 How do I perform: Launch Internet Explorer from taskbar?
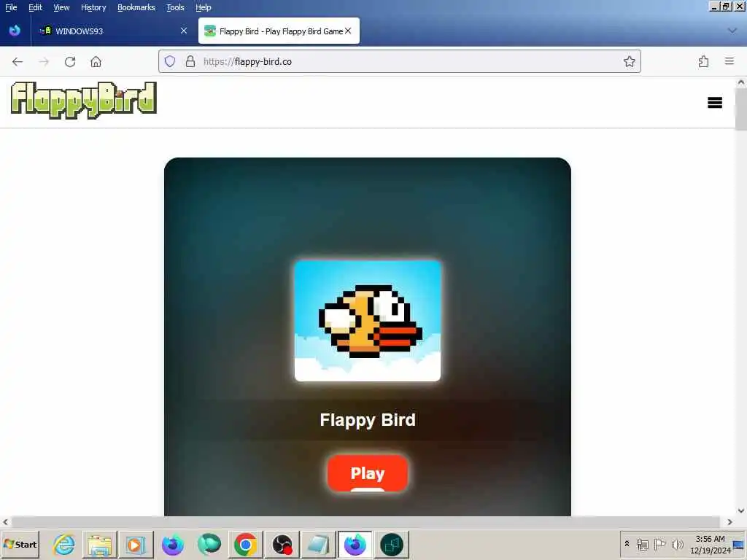tap(63, 544)
